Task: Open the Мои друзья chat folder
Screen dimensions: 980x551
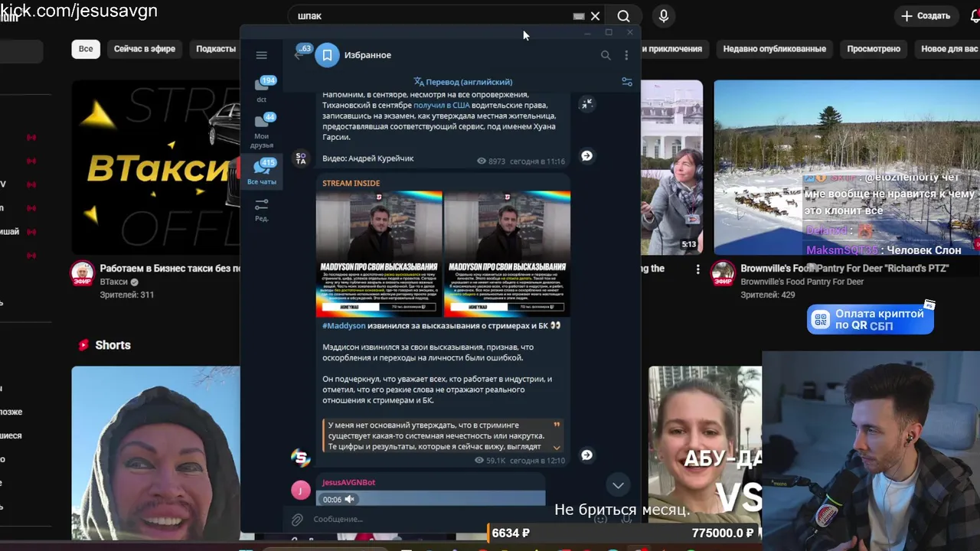Action: [262, 130]
